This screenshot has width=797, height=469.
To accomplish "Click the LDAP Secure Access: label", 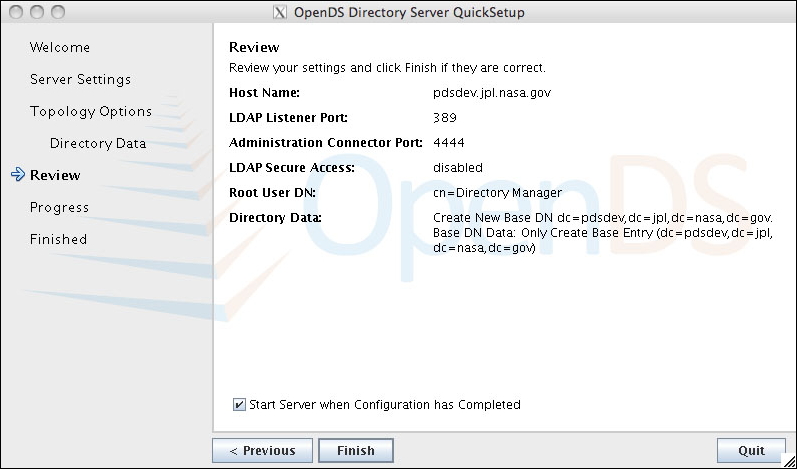I will (292, 168).
